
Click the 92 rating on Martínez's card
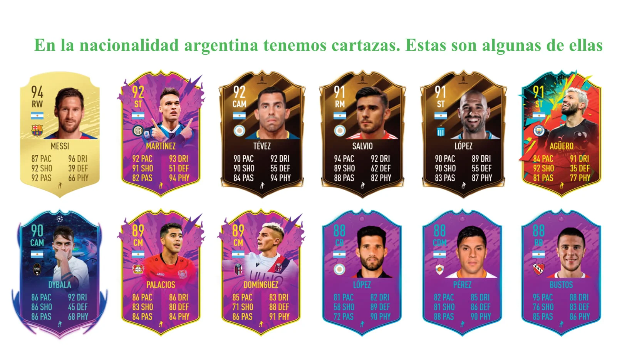[x=138, y=92]
